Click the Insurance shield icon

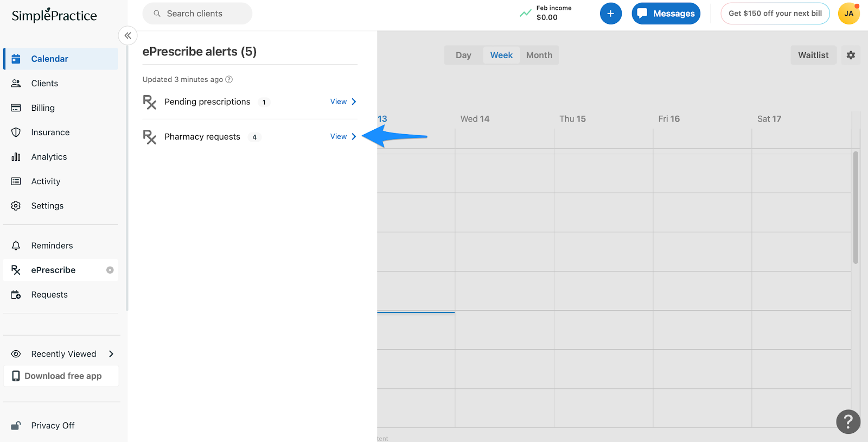pos(16,132)
